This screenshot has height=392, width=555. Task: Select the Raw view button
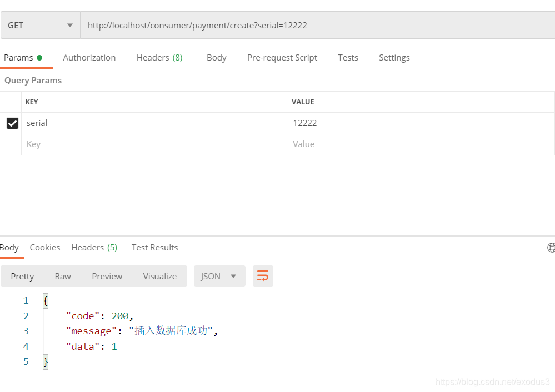[63, 276]
